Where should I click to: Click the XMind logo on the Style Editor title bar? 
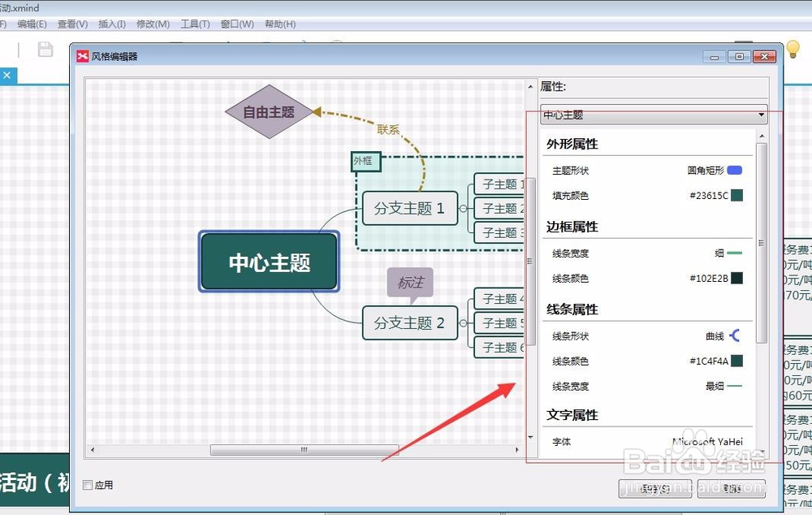tap(81, 55)
